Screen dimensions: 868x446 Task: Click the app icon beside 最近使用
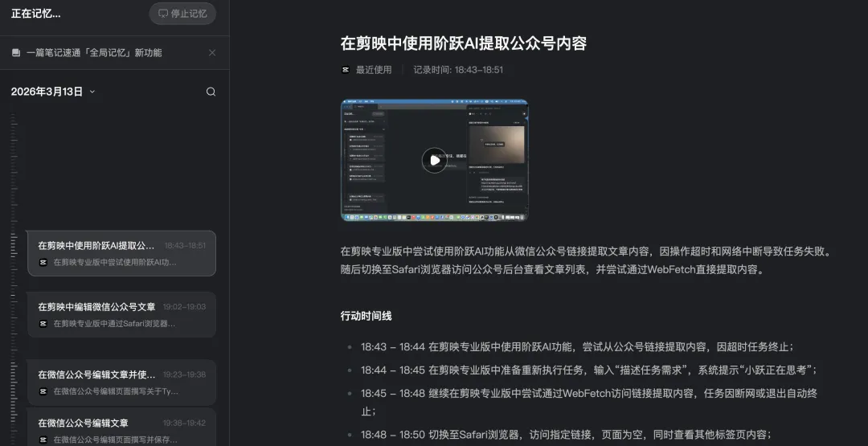point(346,70)
